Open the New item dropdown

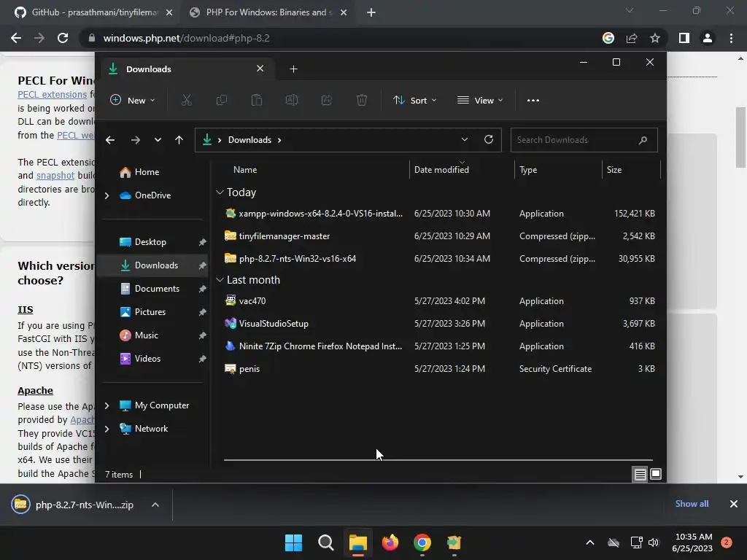click(x=133, y=101)
